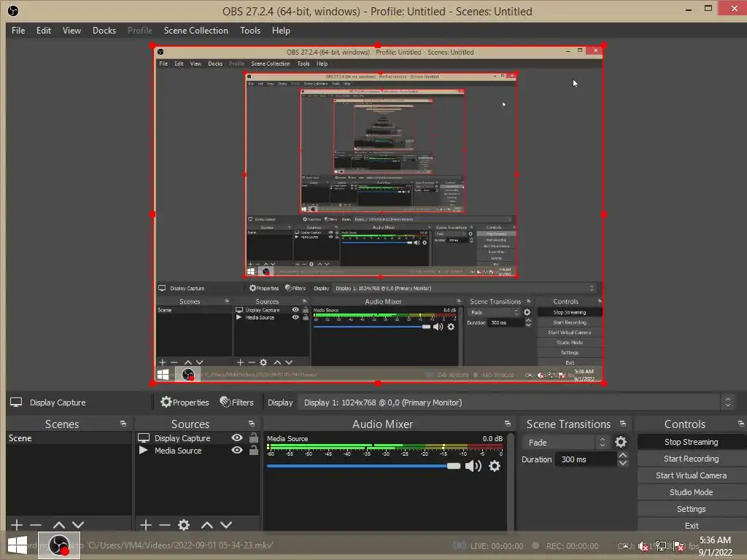This screenshot has width=747, height=560.
Task: Open the Windows Start button
Action: [x=18, y=545]
